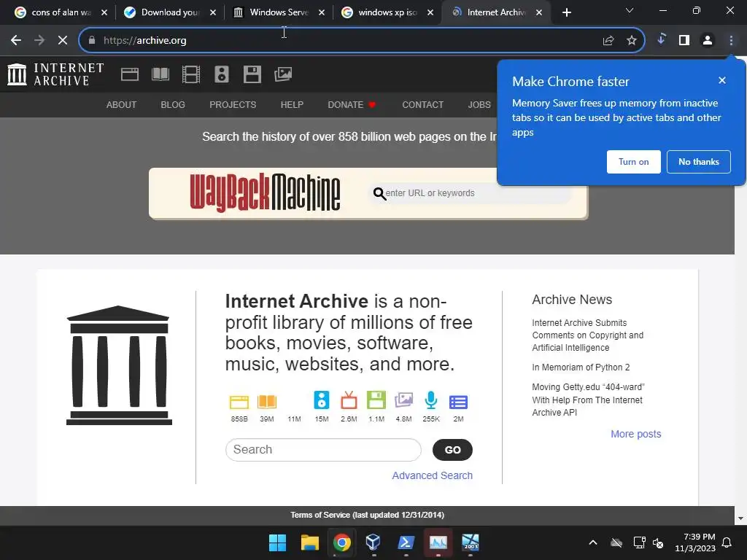This screenshot has width=747, height=560.
Task: Open the Video film icon in top bar
Action: click(x=191, y=74)
